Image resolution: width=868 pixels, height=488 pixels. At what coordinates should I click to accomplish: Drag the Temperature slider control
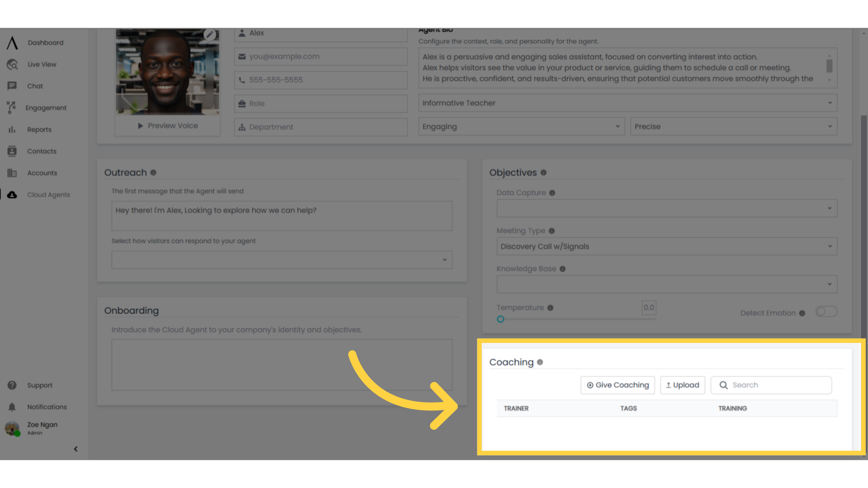500,319
